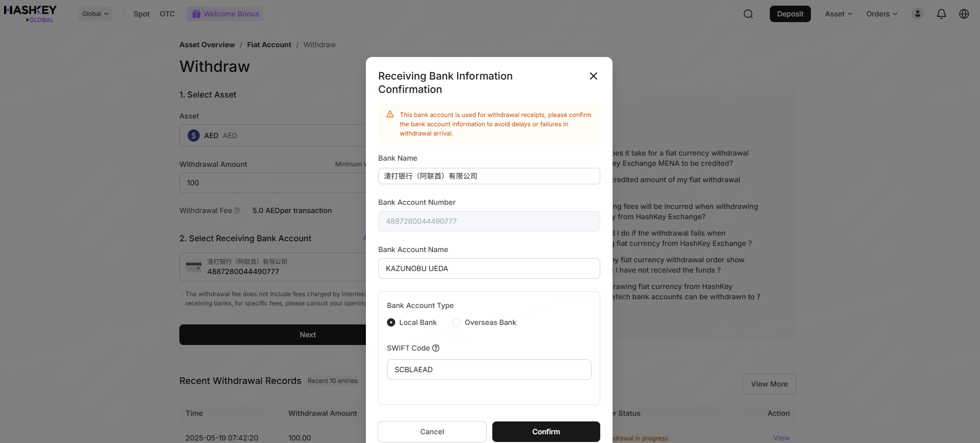Open the OTC menu item
The width and height of the screenshot is (980, 443).
click(167, 14)
